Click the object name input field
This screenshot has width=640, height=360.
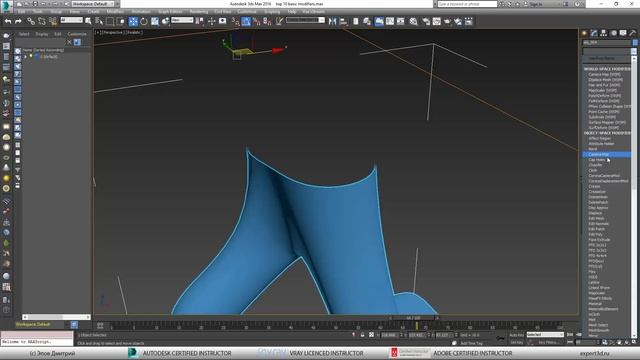[x=607, y=42]
